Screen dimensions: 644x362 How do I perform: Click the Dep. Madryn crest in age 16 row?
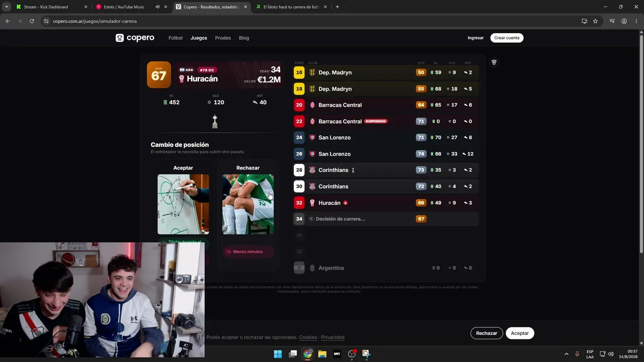312,72
